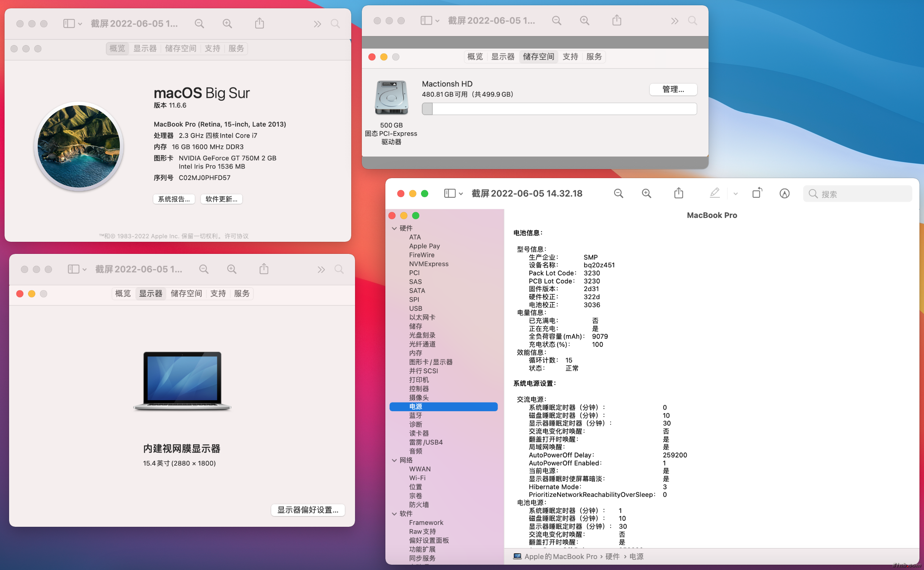
Task: Select 防火墙 in sidebar
Action: pyautogui.click(x=419, y=505)
